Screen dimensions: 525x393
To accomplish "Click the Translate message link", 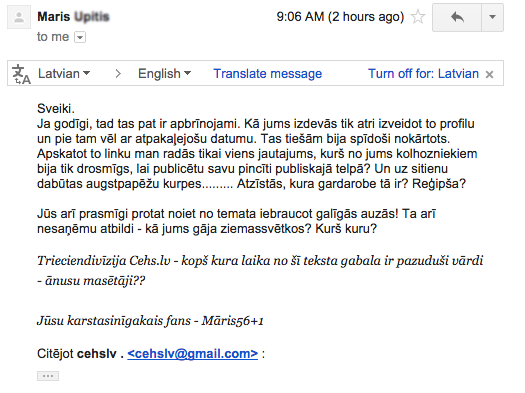I will tap(268, 73).
